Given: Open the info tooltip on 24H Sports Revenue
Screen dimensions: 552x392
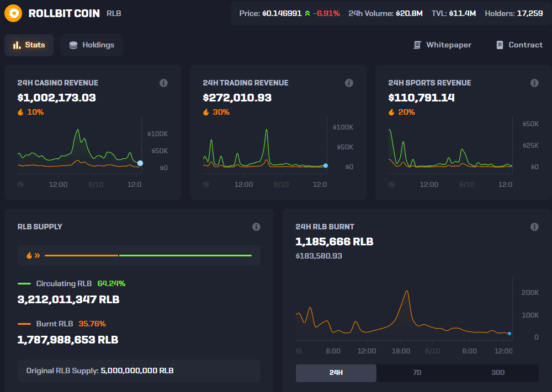Looking at the screenshot, I should point(534,83).
